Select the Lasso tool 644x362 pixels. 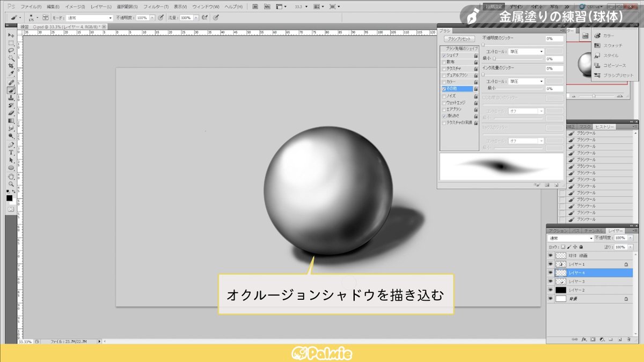coord(11,50)
